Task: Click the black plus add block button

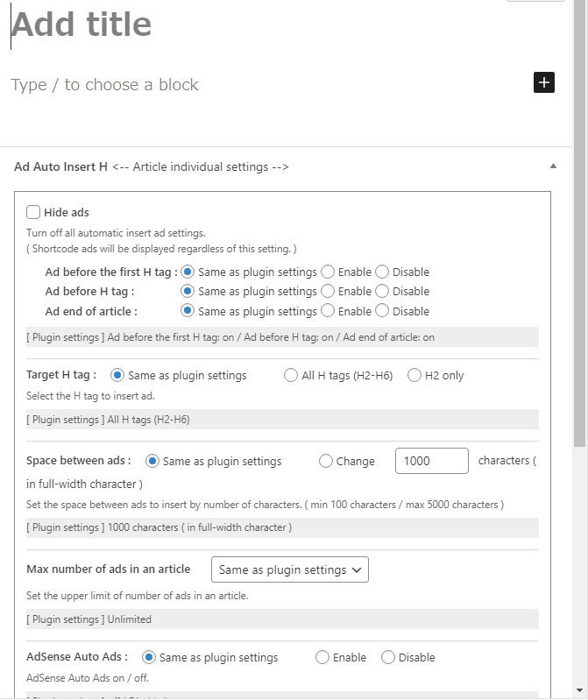Action: [x=544, y=82]
